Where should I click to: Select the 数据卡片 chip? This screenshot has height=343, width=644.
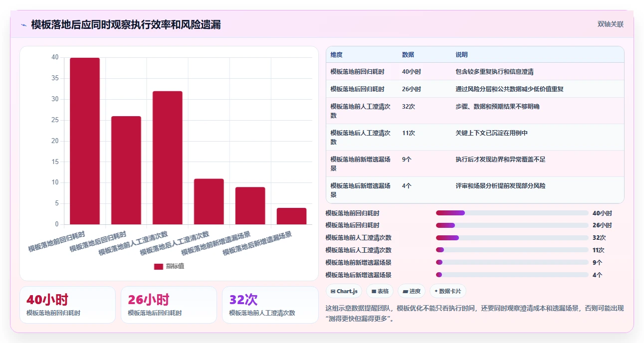448,291
